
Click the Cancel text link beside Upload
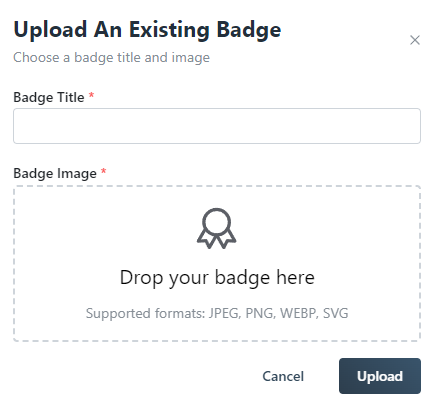pyautogui.click(x=283, y=376)
